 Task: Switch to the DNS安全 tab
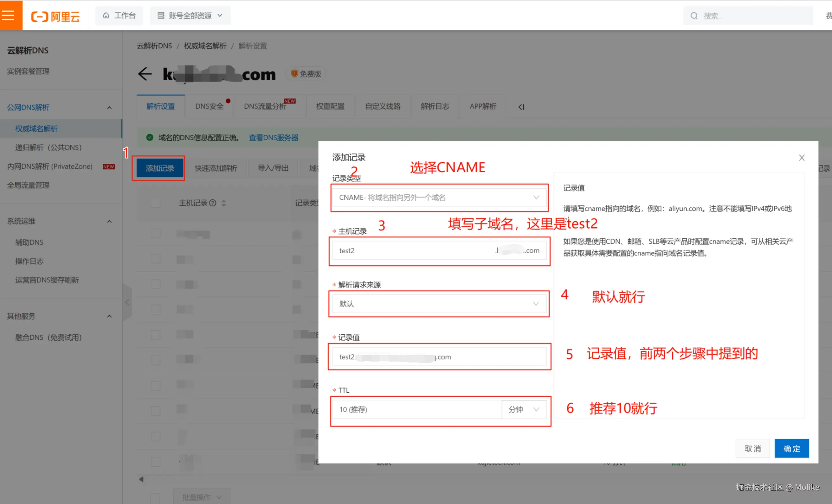pyautogui.click(x=209, y=106)
